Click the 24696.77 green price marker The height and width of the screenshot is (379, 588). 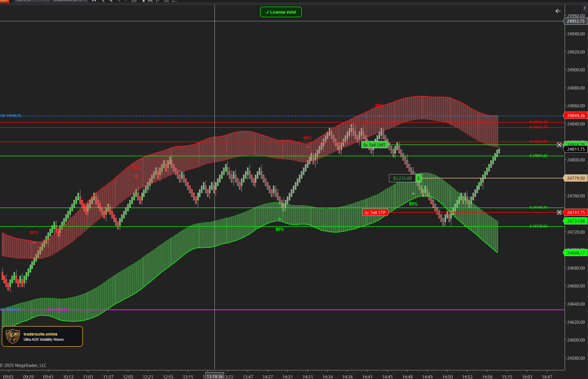[576, 253]
